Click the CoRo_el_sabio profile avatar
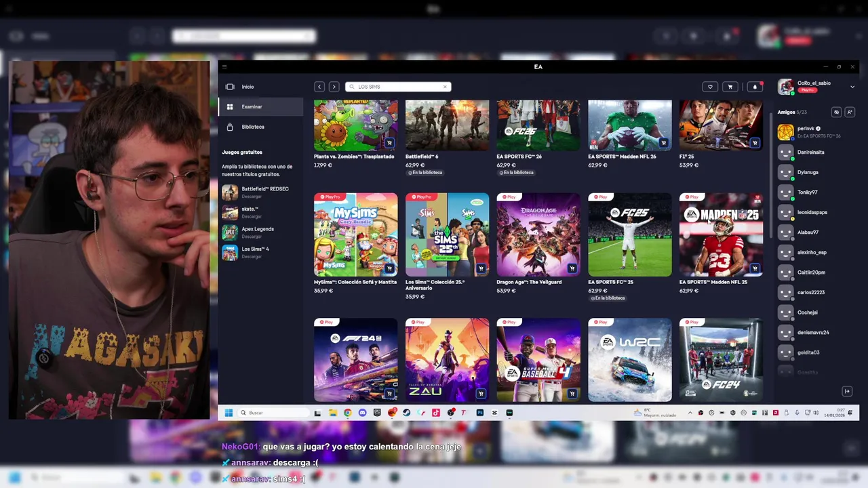This screenshot has width=868, height=488. pyautogui.click(x=786, y=87)
